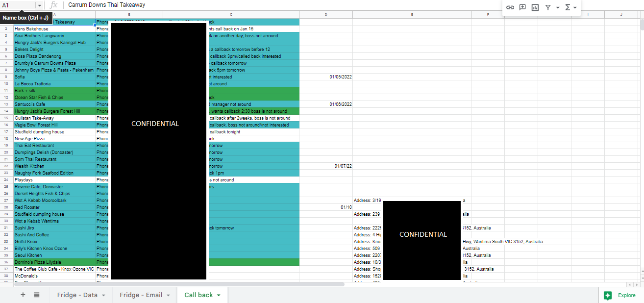
Task: Click the Insert link icon
Action: coord(510,7)
